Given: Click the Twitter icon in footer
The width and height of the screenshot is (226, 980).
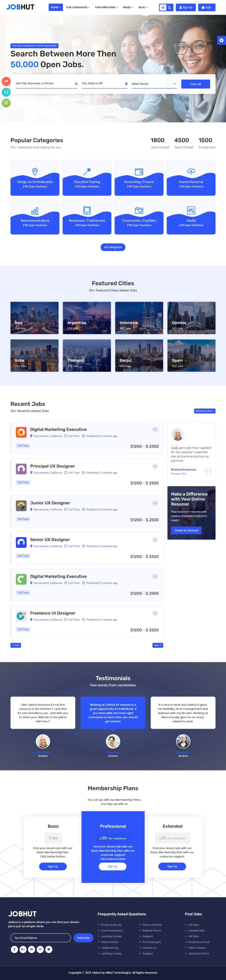Looking at the screenshot, I should click(49, 949).
